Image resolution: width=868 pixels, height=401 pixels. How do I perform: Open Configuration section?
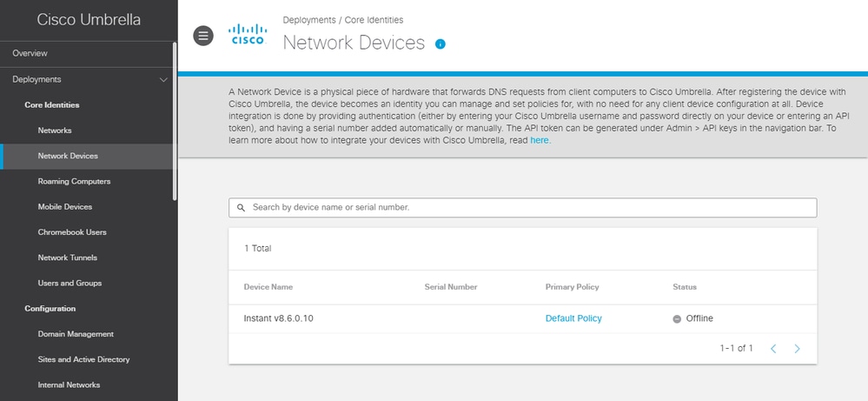(x=50, y=309)
